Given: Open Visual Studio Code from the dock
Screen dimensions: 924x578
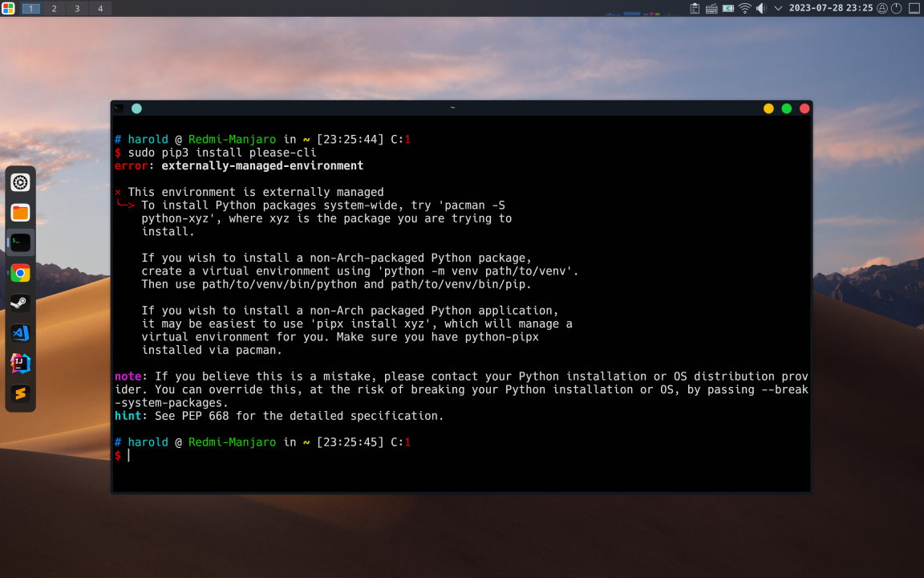Looking at the screenshot, I should coord(21,333).
